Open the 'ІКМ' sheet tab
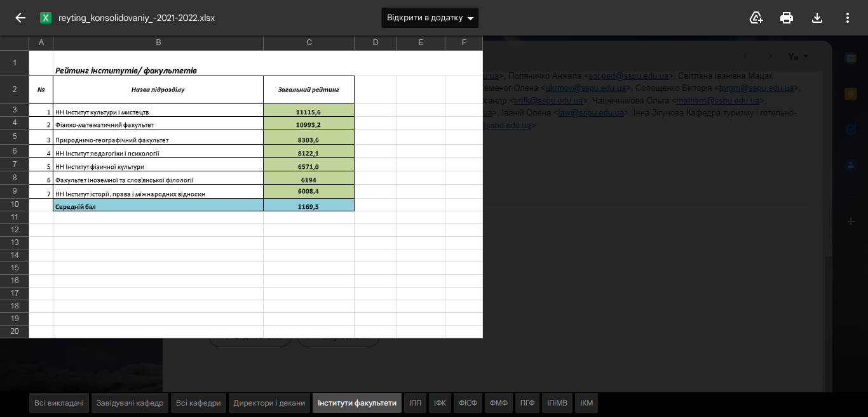This screenshot has height=417, width=868. tap(587, 403)
